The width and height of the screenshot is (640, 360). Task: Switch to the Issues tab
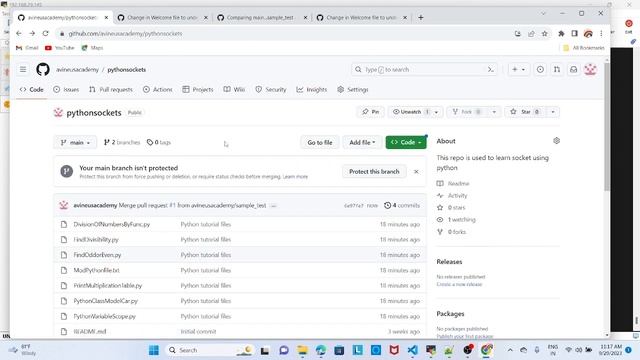66,89
